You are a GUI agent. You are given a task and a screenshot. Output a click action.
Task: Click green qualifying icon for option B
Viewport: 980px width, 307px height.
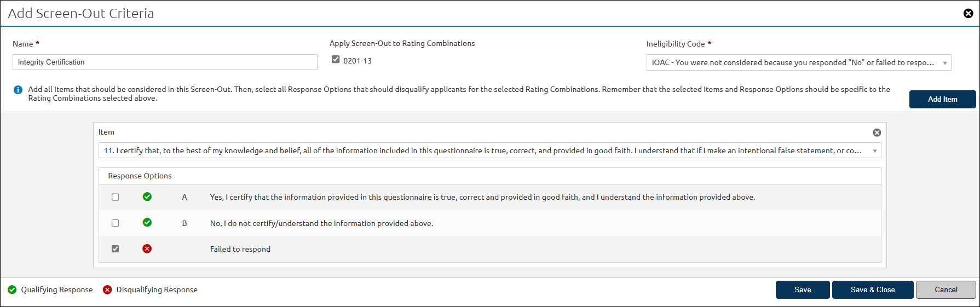147,223
